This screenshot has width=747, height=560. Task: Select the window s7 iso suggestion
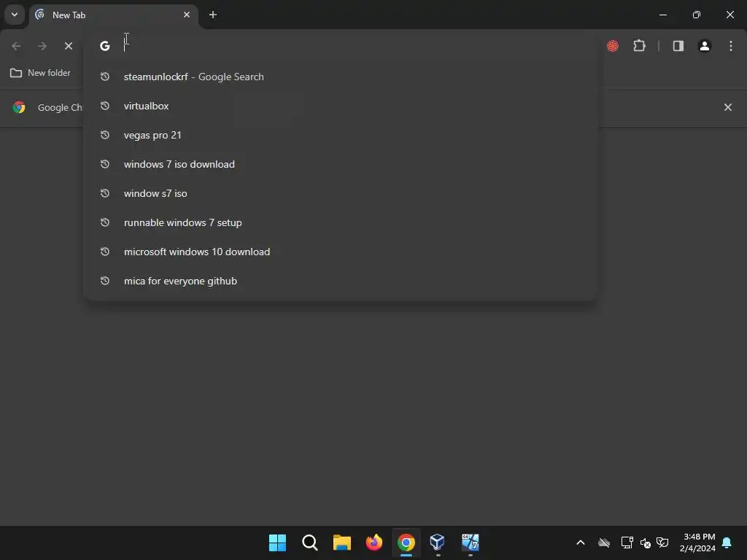click(x=340, y=193)
